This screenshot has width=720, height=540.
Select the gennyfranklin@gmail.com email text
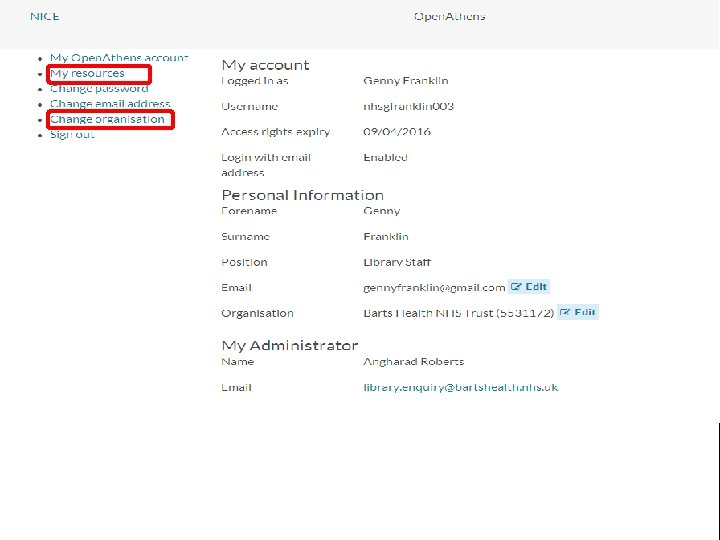[434, 288]
